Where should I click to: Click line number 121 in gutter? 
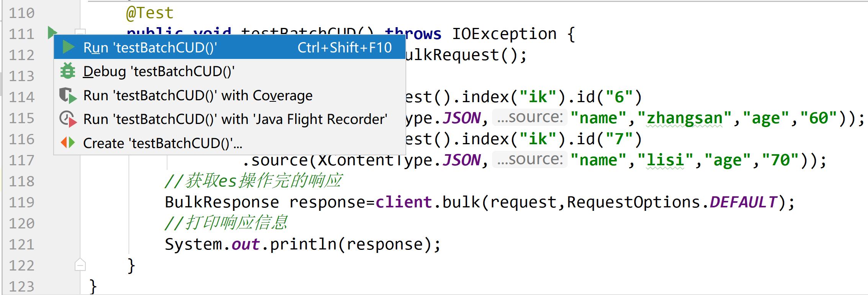coord(22,244)
